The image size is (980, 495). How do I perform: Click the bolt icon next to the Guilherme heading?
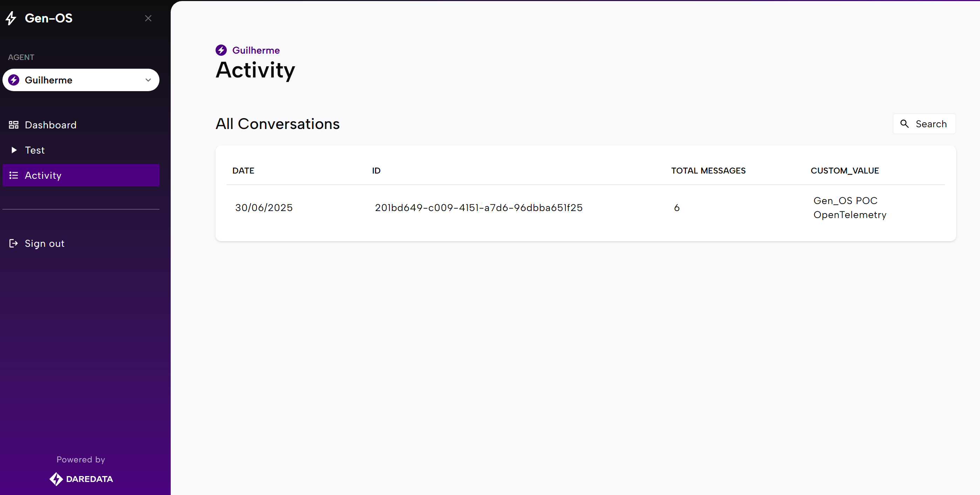(221, 50)
